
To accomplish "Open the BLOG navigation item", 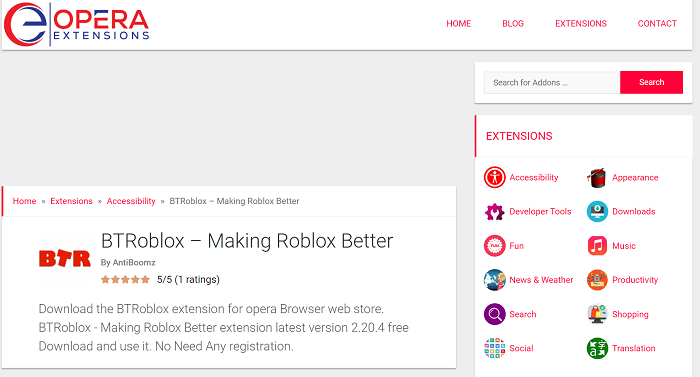I will tap(513, 24).
